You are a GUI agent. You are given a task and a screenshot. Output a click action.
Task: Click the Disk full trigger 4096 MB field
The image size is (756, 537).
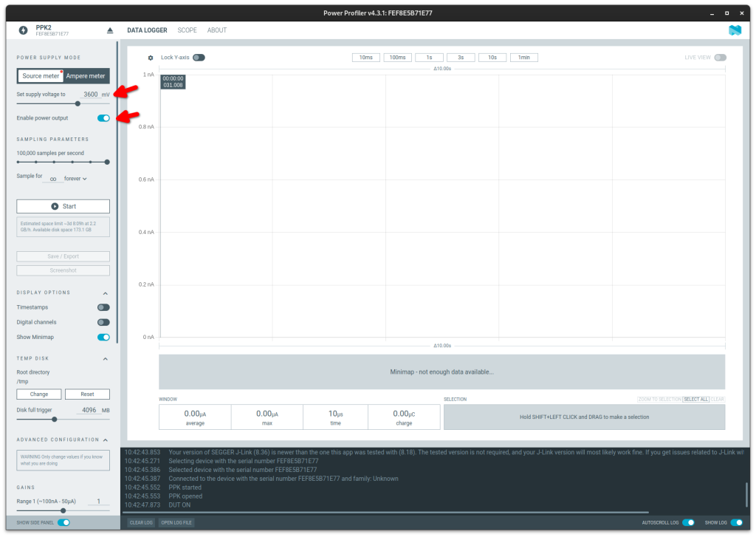[89, 410]
